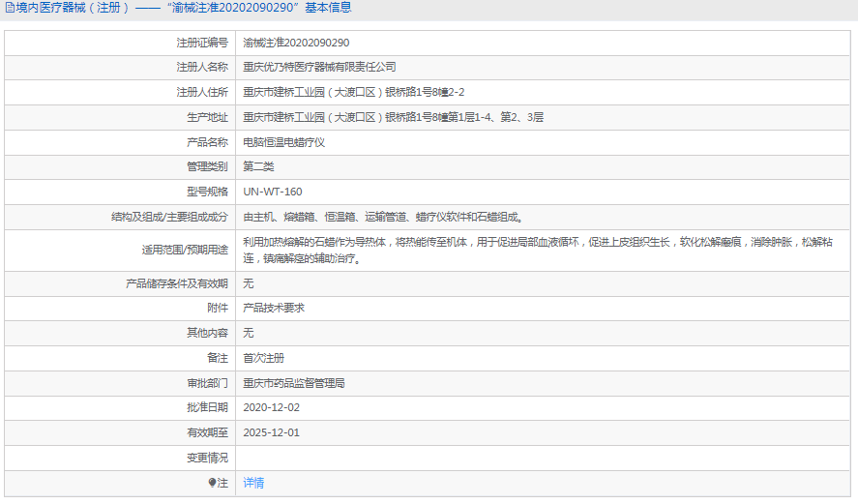
Task: Click the 产品储存条件及有效期 label
Action: point(177,283)
